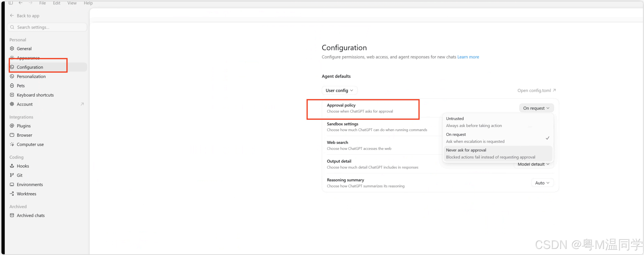Image resolution: width=644 pixels, height=255 pixels.
Task: Open the Help menu
Action: pos(88,3)
